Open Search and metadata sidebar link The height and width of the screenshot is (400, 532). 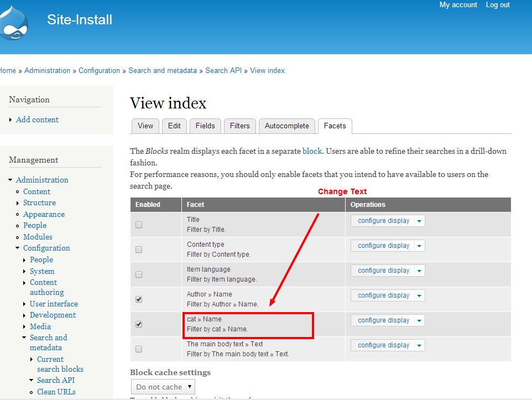point(48,342)
